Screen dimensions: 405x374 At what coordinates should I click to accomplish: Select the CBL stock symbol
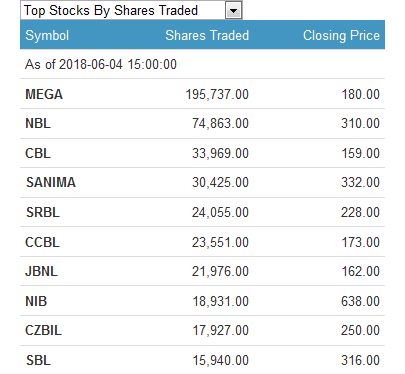38,153
